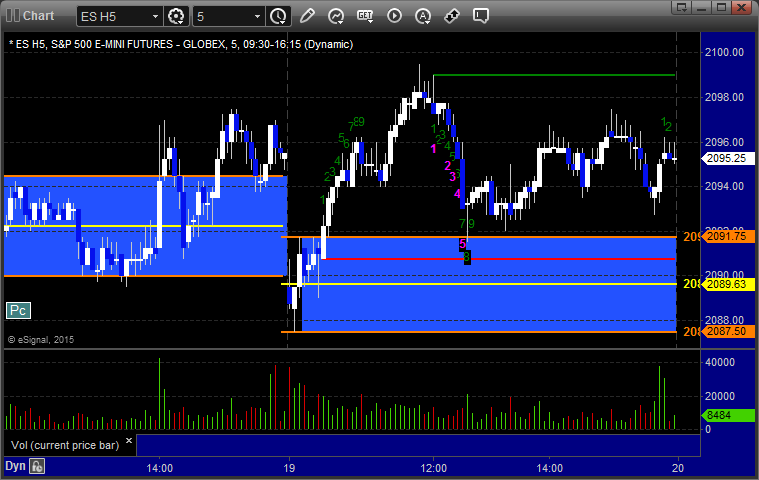Click the magenta count number 5

click(462, 244)
